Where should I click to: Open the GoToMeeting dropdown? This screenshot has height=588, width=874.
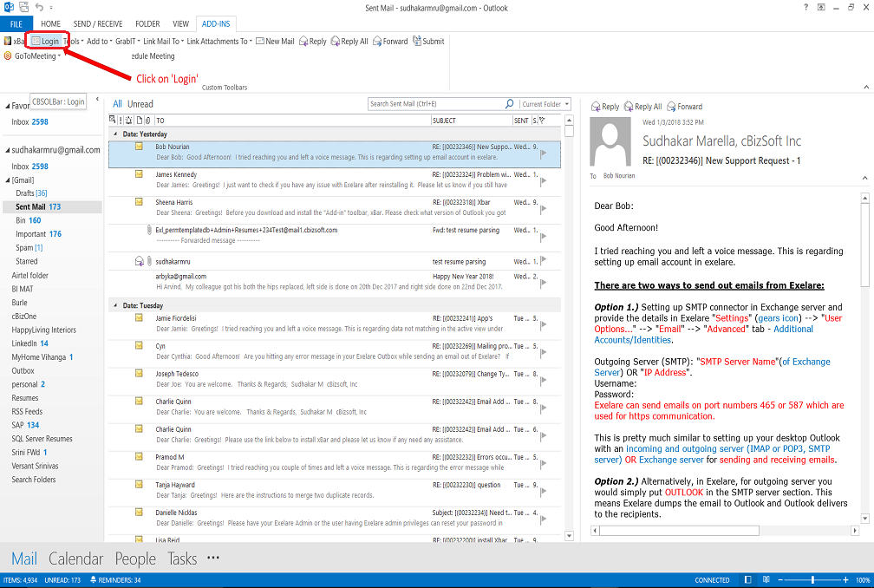(x=32, y=56)
